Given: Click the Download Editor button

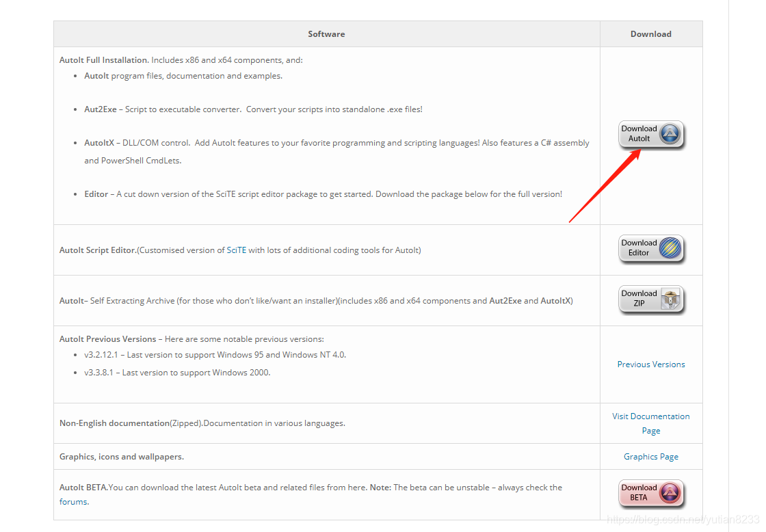Looking at the screenshot, I should click(650, 249).
